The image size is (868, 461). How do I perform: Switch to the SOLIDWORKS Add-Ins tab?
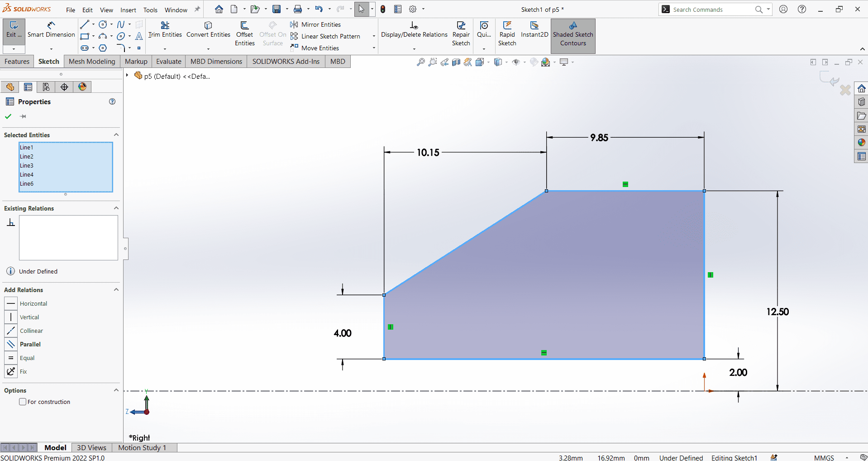click(x=286, y=62)
